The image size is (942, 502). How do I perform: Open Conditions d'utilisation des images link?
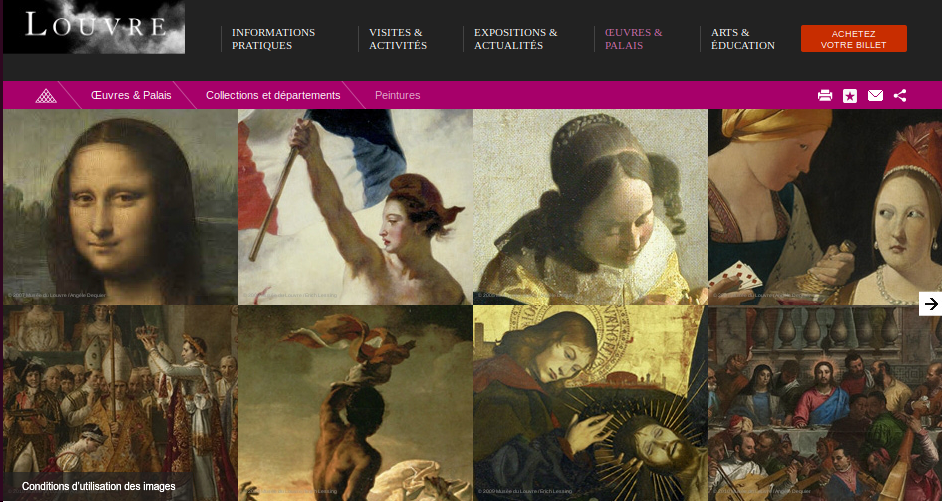[99, 486]
